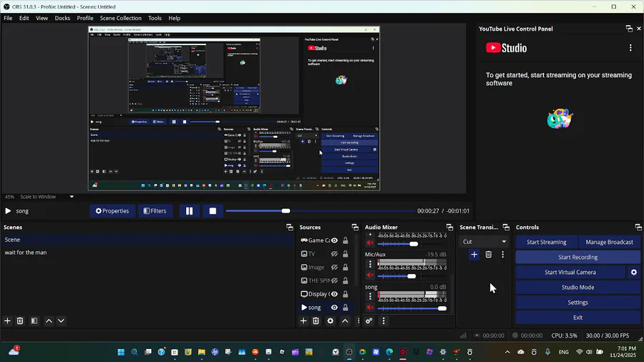Open Properties for song source

click(x=112, y=211)
